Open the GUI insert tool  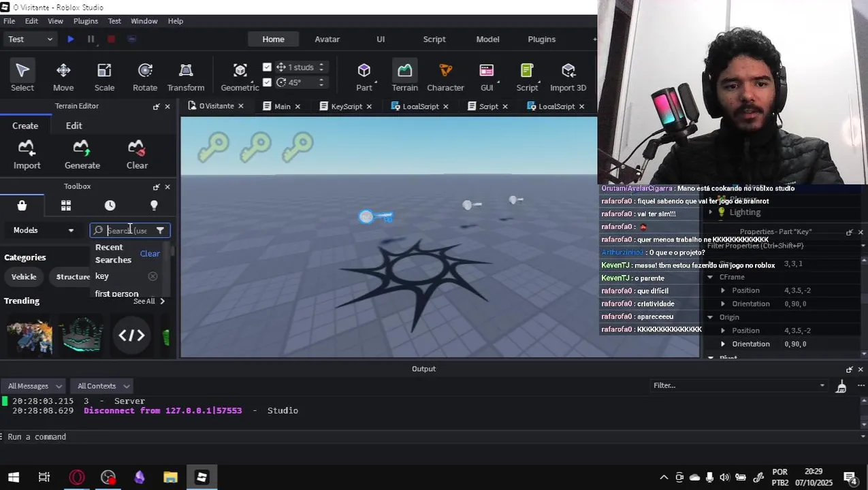click(x=487, y=76)
